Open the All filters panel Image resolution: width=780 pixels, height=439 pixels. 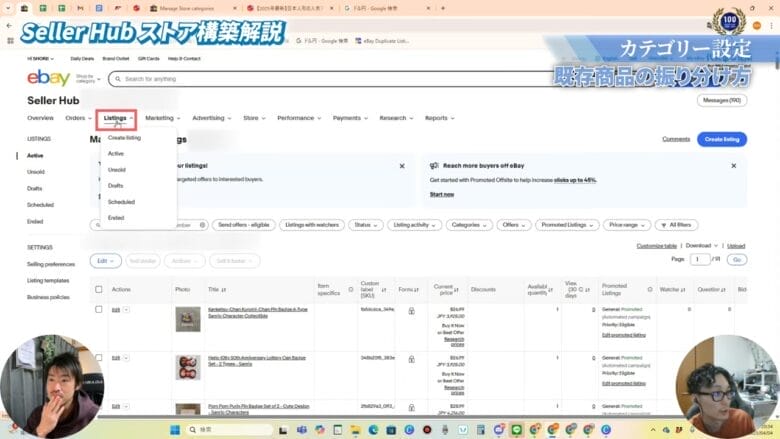tap(676, 225)
